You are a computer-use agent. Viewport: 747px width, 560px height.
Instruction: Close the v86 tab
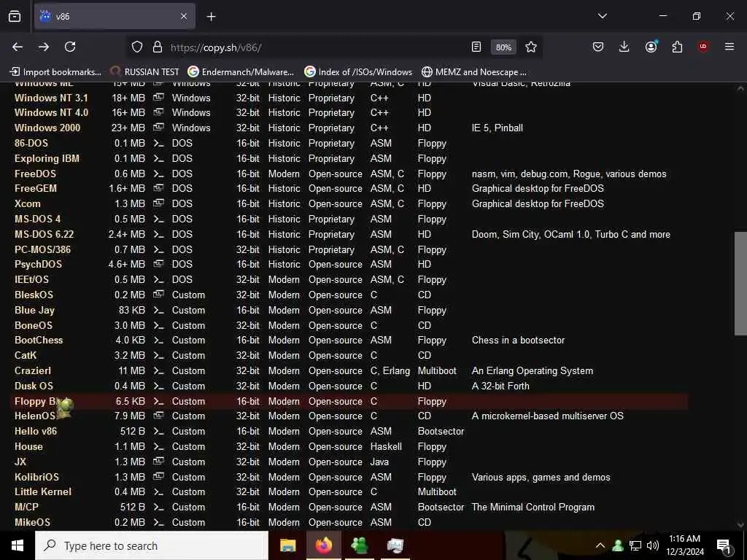tap(184, 17)
